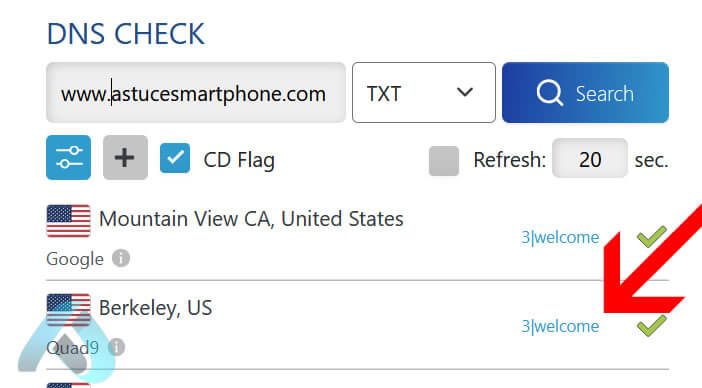Click the magnifier icon in Search button
702x388 pixels.
click(549, 93)
